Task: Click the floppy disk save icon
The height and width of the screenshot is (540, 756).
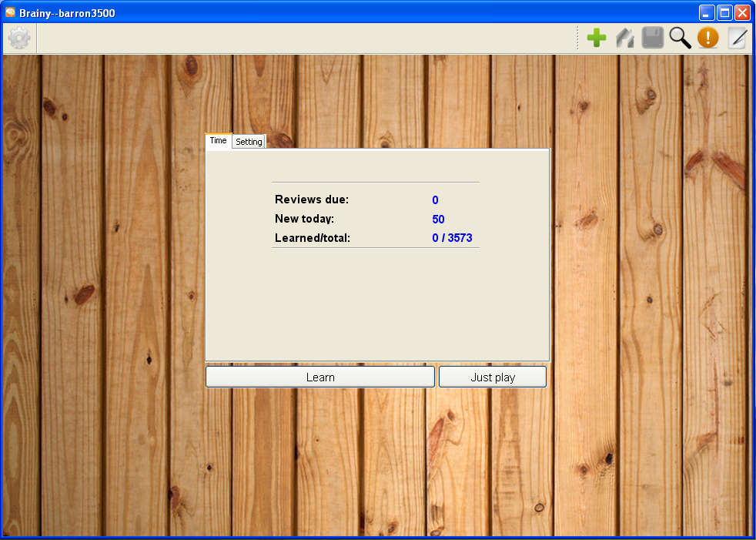Action: (652, 38)
